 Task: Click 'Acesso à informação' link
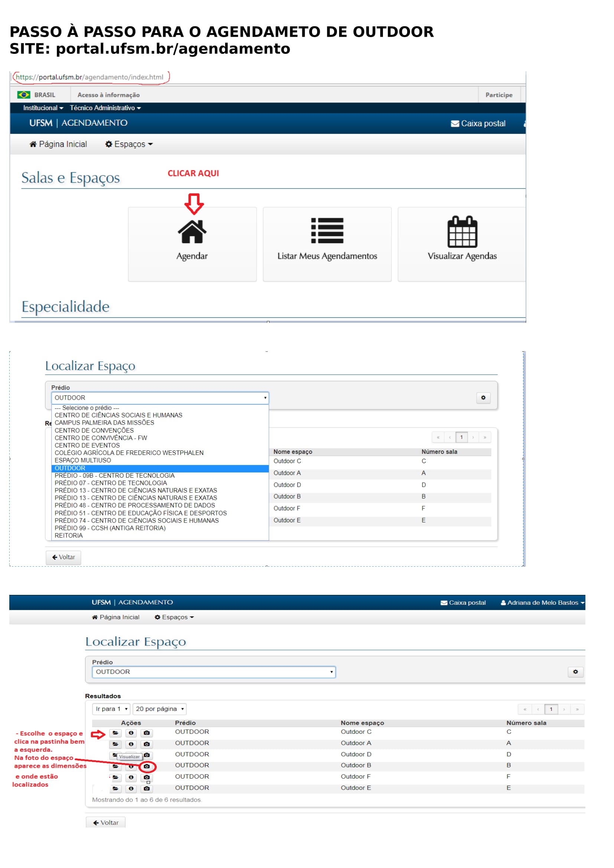point(108,95)
